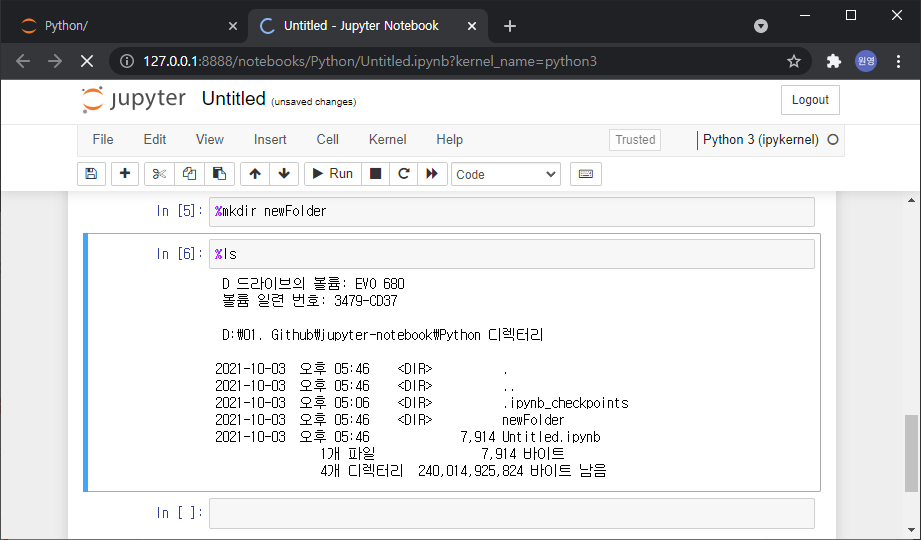Click the Jupyter logo

coord(134,99)
